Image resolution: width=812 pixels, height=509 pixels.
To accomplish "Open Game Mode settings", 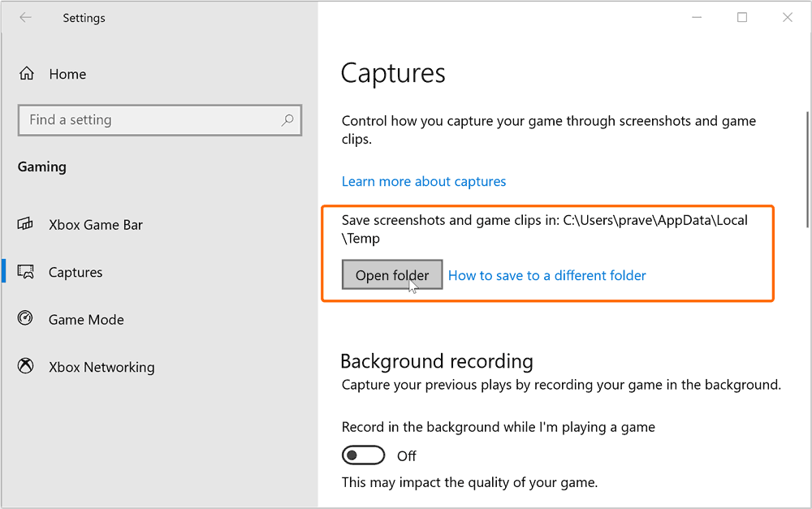I will pos(87,320).
